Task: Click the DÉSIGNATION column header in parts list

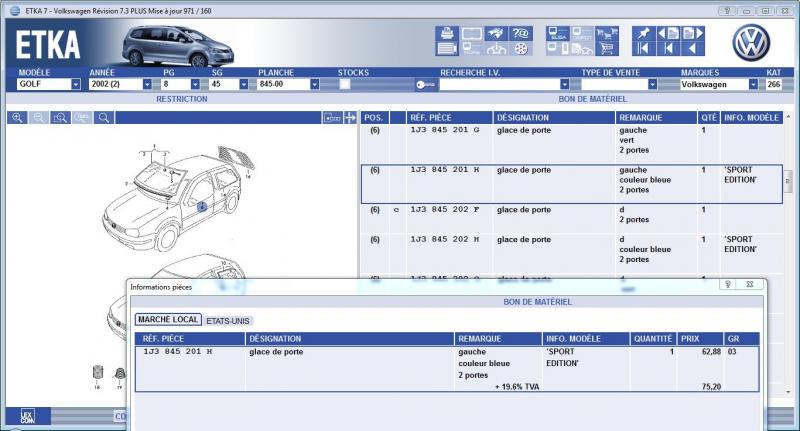Action: tap(554, 118)
